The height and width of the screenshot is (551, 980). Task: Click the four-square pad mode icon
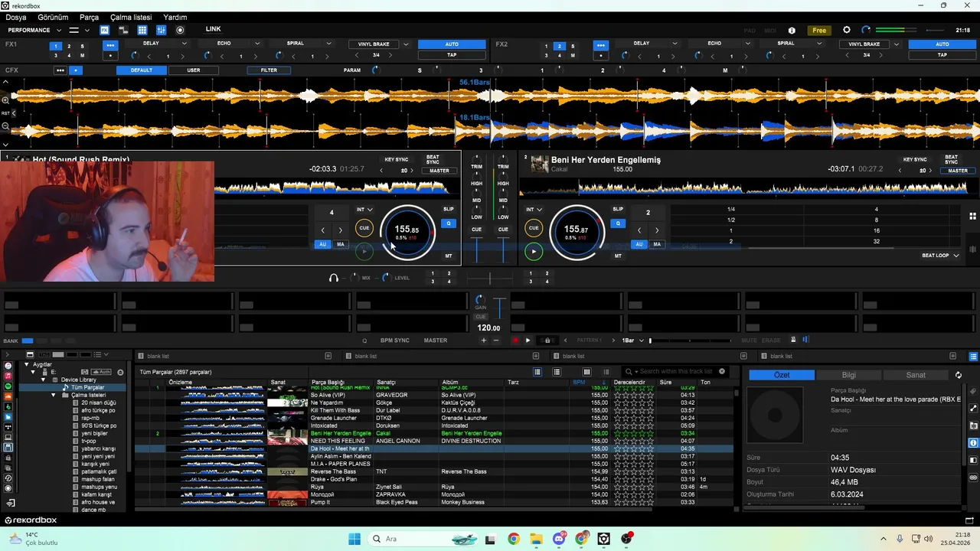pyautogui.click(x=973, y=216)
